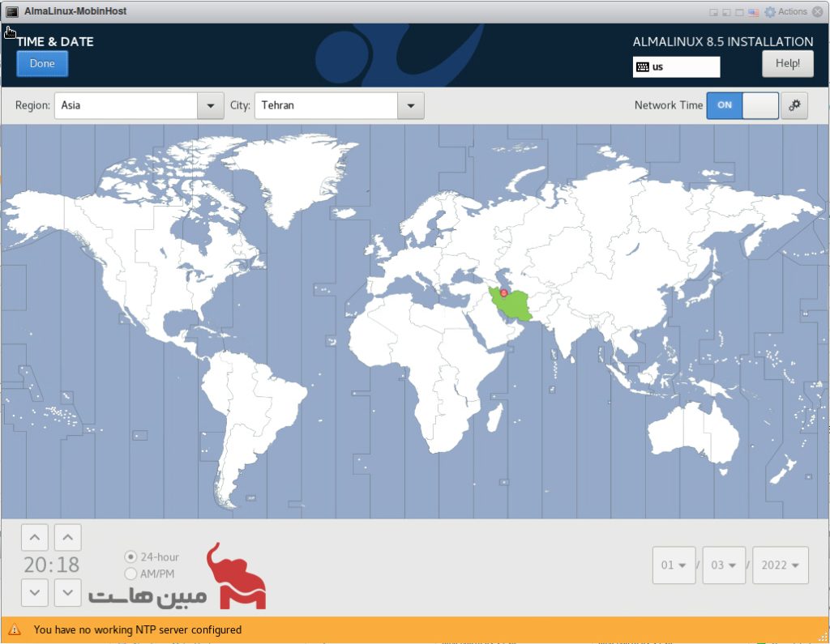The image size is (830, 644).
Task: Click the us keyboard layout indicator
Action: point(676,66)
